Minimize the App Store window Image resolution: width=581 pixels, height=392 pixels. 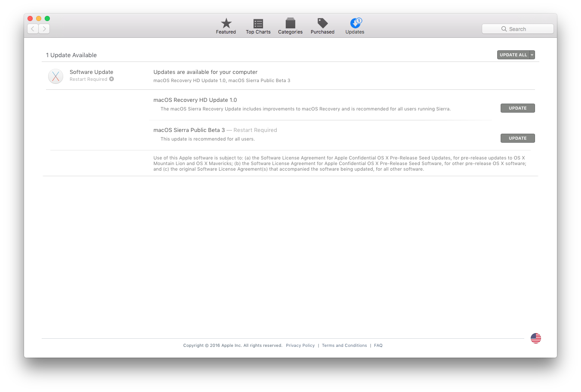(x=39, y=18)
